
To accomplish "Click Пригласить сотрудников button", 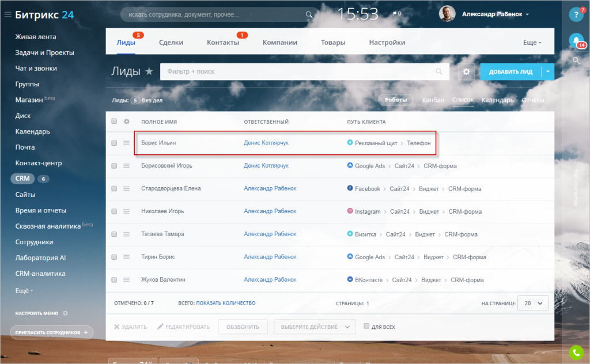I will point(51,332).
